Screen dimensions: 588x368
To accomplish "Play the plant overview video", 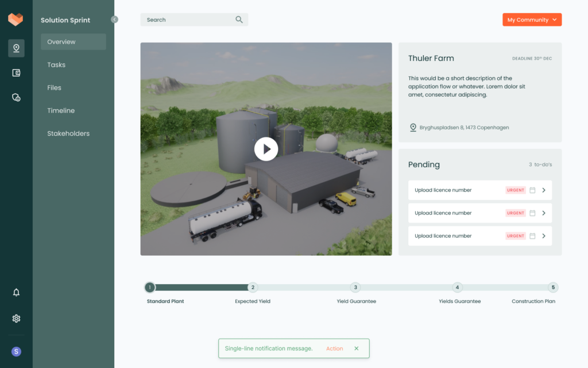I will pos(266,148).
